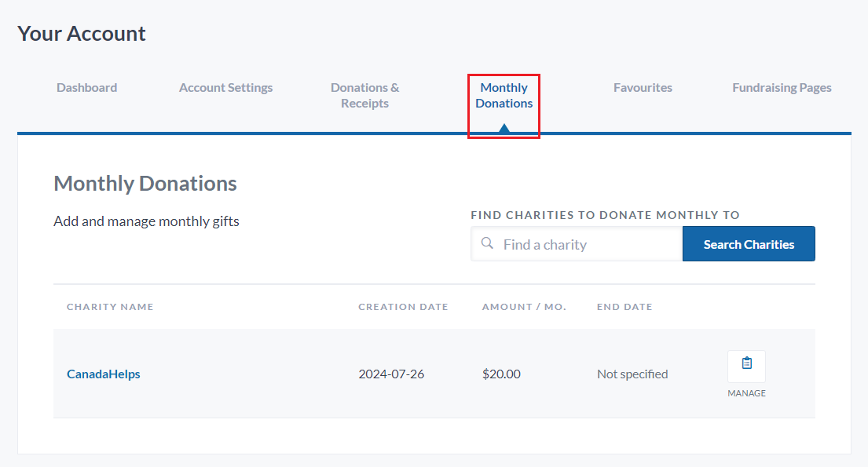Open the Fundraising Pages tab
Viewport: 868px width, 467px height.
782,87
